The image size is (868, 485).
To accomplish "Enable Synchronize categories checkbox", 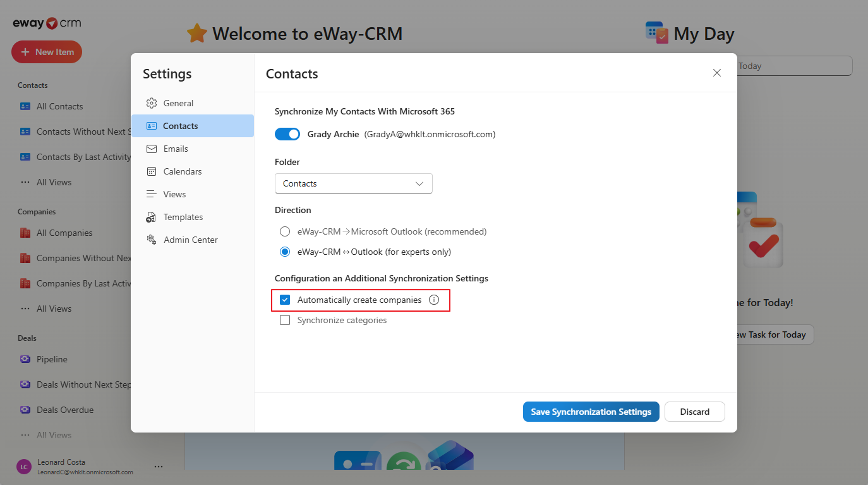I will pyautogui.click(x=285, y=320).
